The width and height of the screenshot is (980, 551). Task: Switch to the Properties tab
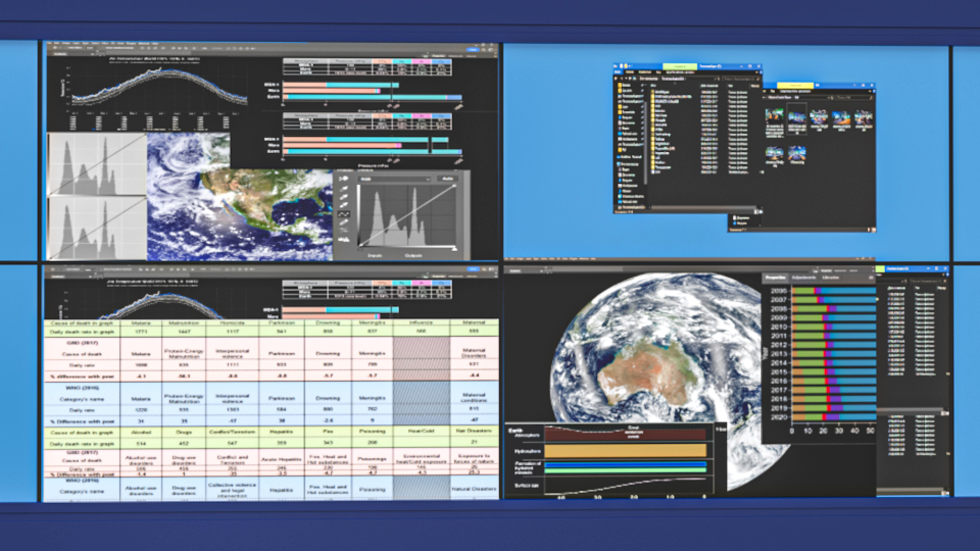point(775,278)
